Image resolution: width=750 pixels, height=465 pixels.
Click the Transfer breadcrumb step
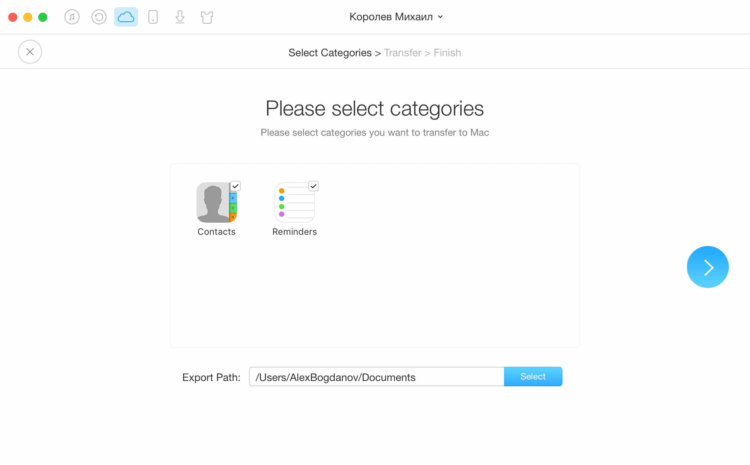pyautogui.click(x=402, y=53)
